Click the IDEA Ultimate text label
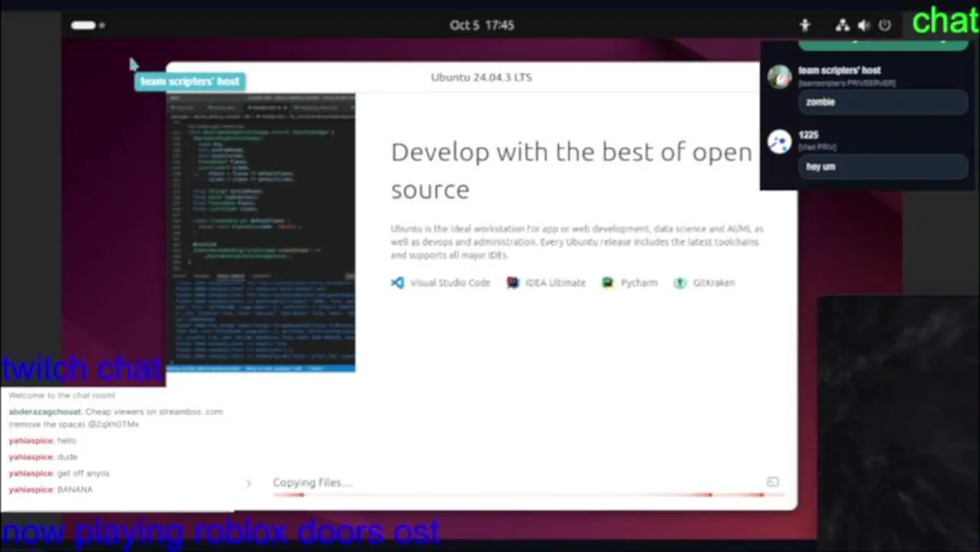Screen dimensions: 980x552 555,282
